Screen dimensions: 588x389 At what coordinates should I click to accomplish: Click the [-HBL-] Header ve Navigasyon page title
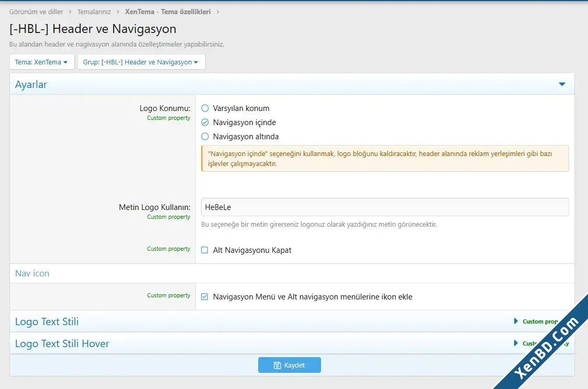pos(93,29)
